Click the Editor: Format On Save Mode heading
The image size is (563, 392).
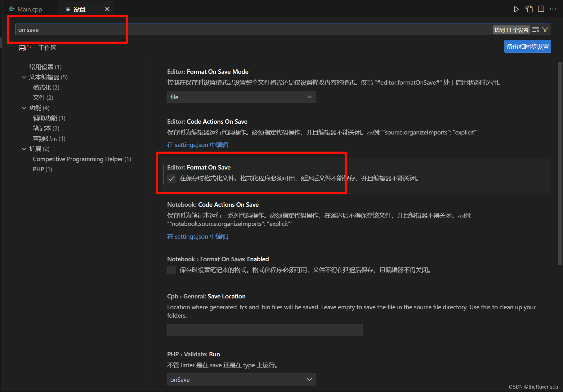coord(208,72)
